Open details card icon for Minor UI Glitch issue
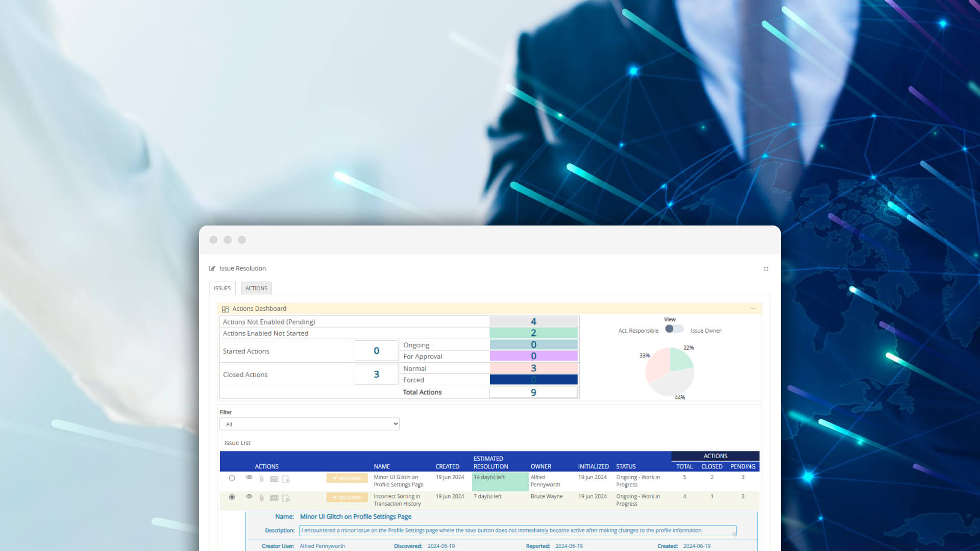980x551 pixels. [x=274, y=479]
